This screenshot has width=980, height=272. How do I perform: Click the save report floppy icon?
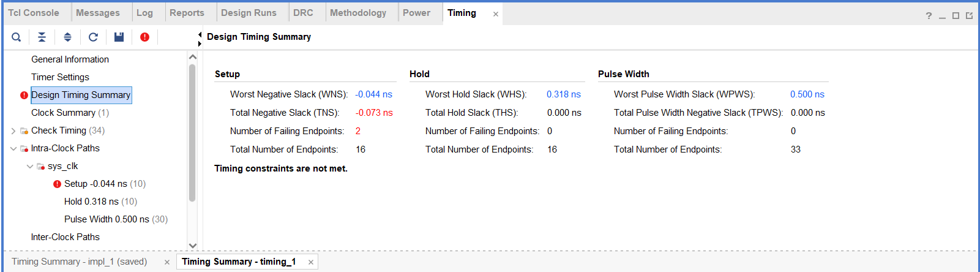point(119,37)
